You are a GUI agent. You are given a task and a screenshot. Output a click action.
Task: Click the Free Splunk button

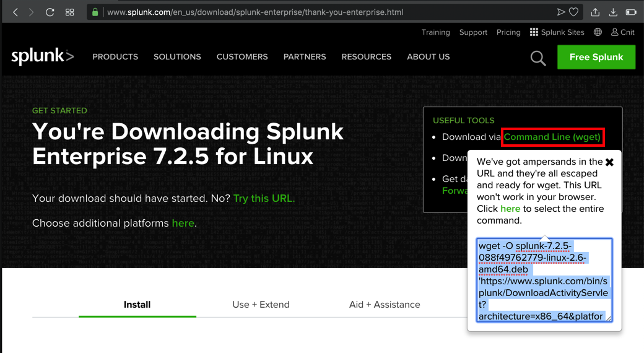coord(596,57)
